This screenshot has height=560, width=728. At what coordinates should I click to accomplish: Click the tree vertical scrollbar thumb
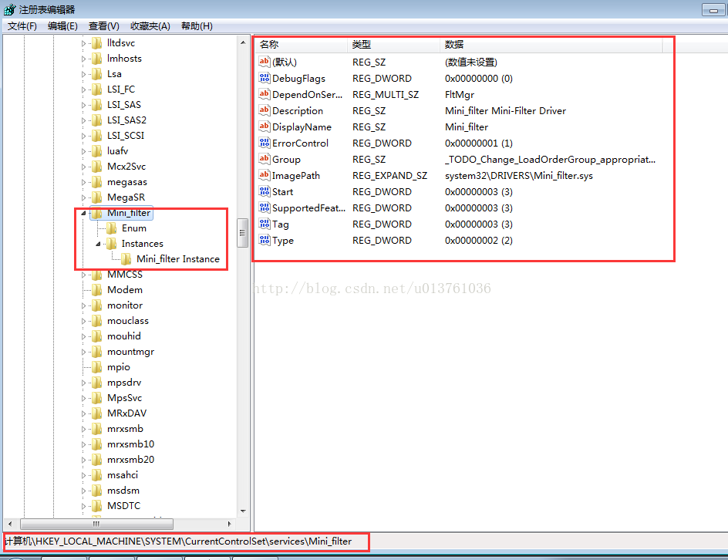pyautogui.click(x=243, y=233)
